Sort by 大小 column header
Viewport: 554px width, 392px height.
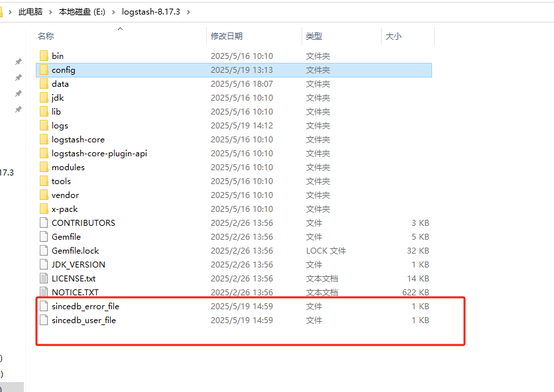coord(393,36)
